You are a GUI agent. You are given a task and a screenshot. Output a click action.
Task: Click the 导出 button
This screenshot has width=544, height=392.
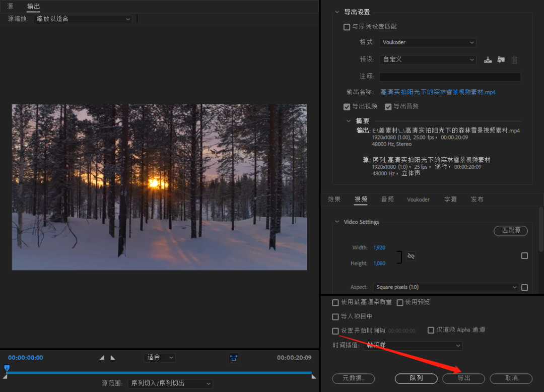point(463,378)
